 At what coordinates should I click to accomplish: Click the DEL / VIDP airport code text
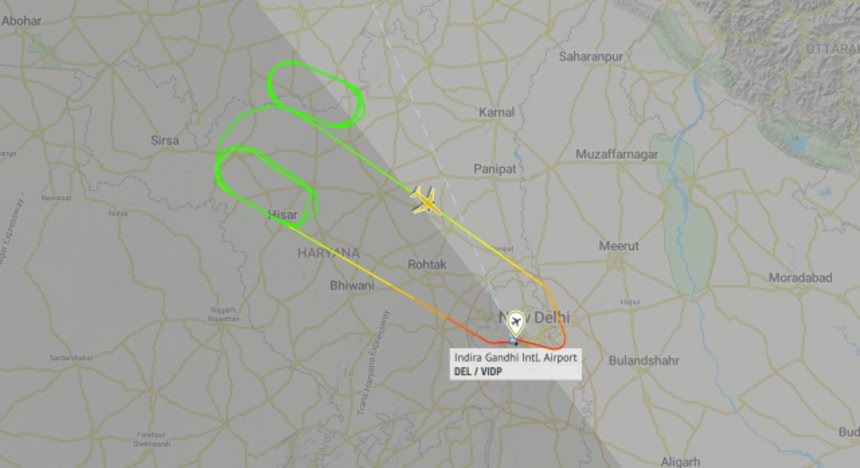(478, 371)
